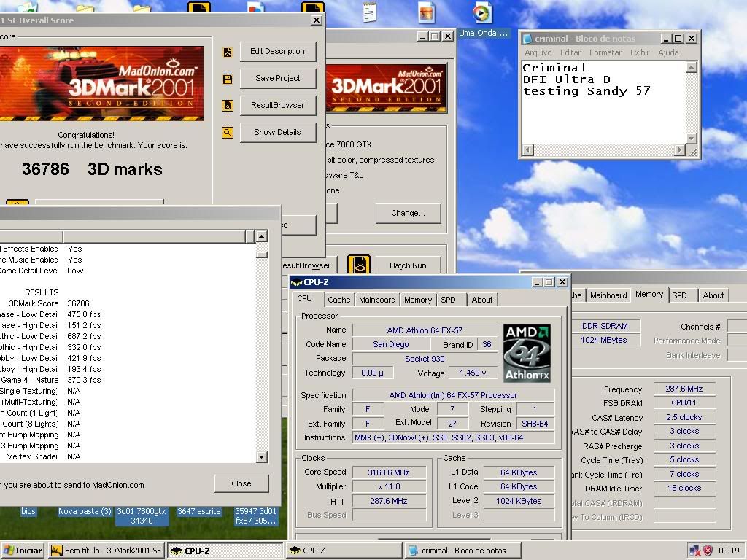
Task: Click the CAS# Latency value 2.5 clocks
Action: (684, 417)
